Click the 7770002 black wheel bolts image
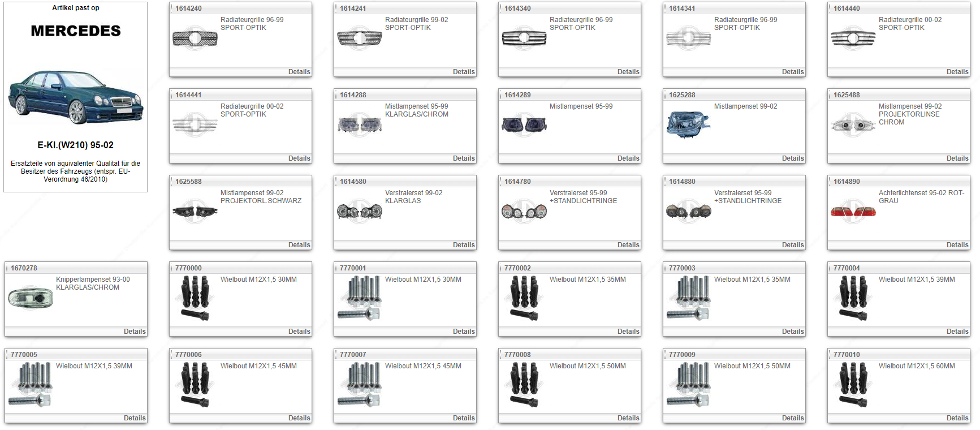This screenshot has height=430, width=980. (525, 298)
